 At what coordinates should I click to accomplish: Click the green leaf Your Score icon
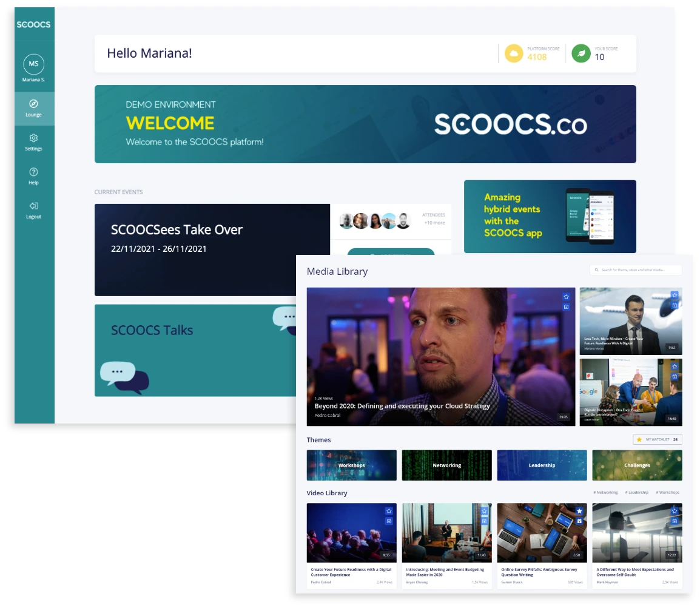pyautogui.click(x=581, y=53)
